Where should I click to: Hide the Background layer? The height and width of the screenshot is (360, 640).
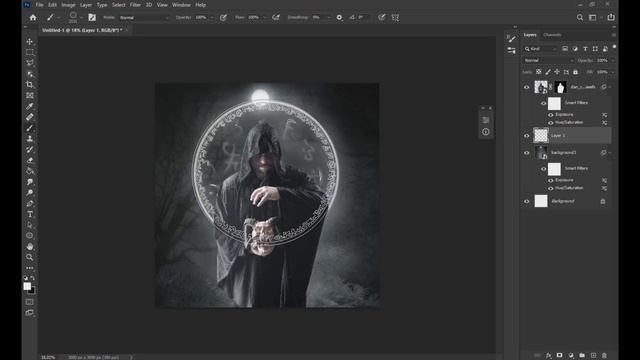tap(527, 201)
